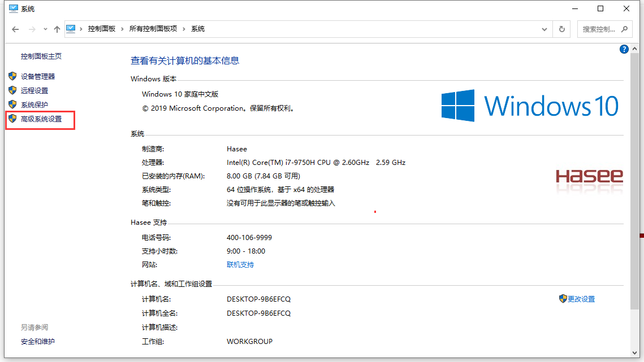Viewport: 644px width, 362px height.
Task: Click the vertical scrollbar thumb
Action: click(x=635, y=181)
